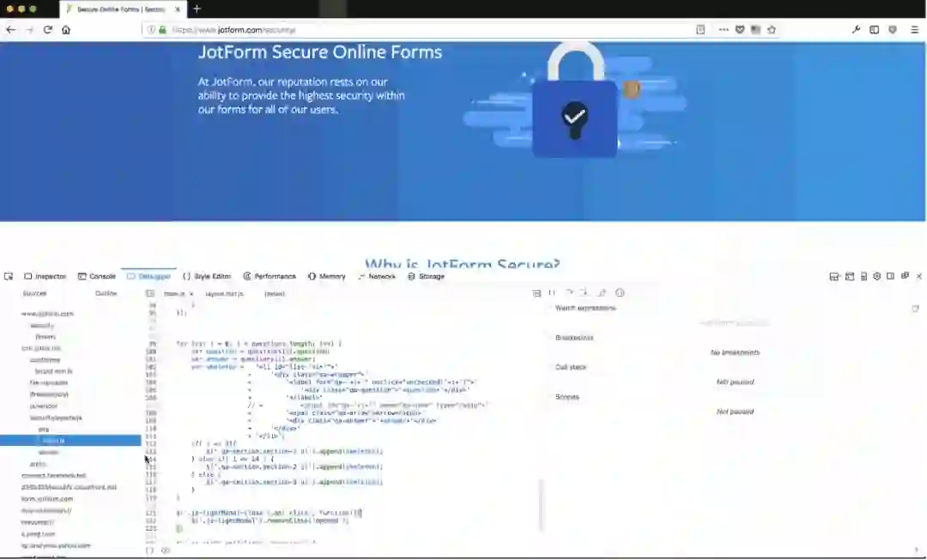
Task: Click the JotForm Secure Online Forms heading
Action: tap(320, 52)
